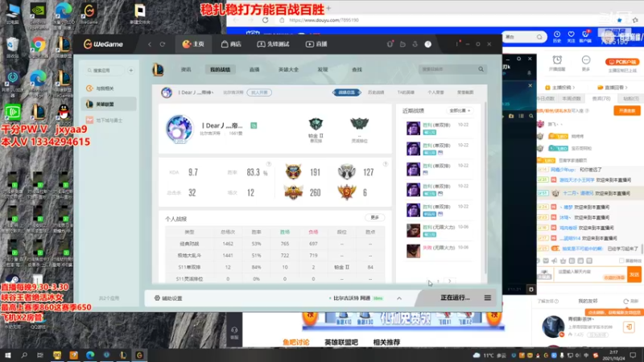Switch to the 发现 tab

(x=323, y=69)
